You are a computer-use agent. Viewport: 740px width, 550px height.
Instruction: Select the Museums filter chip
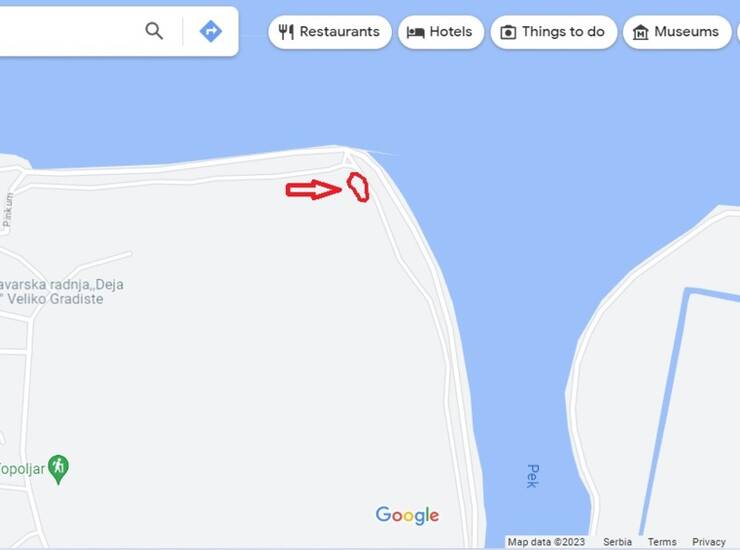click(677, 32)
